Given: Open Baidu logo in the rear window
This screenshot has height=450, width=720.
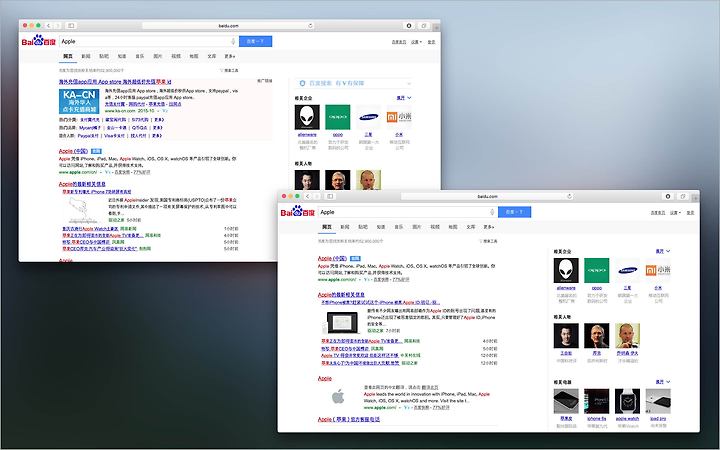Looking at the screenshot, I should pyautogui.click(x=39, y=41).
